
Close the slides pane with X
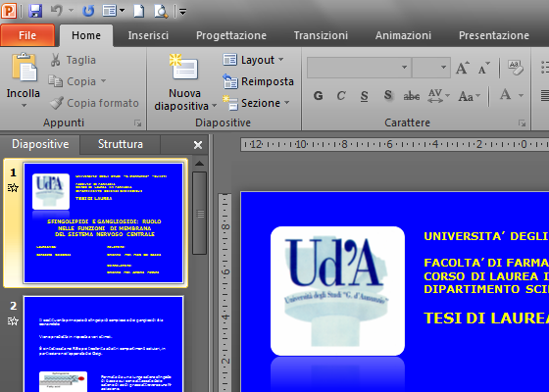[x=198, y=145]
